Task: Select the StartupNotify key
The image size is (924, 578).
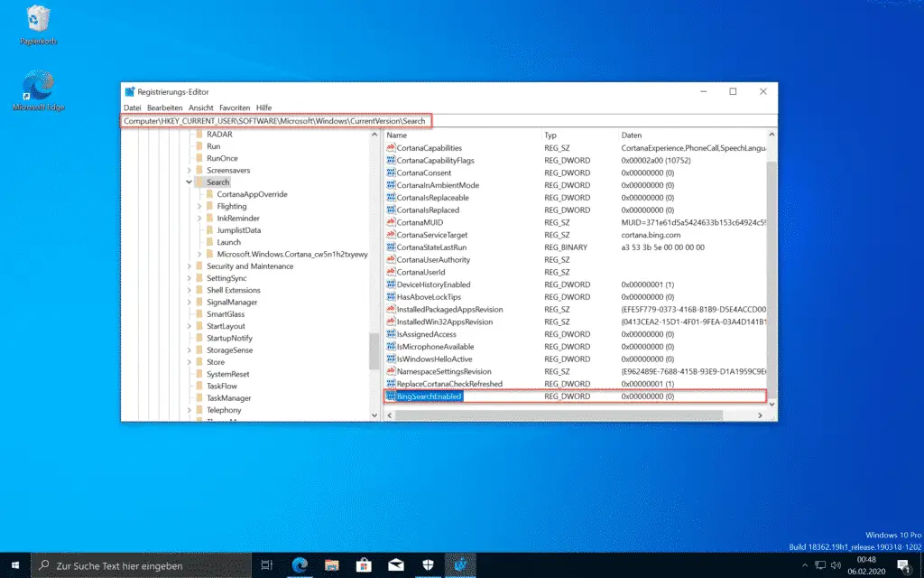Action: point(229,338)
